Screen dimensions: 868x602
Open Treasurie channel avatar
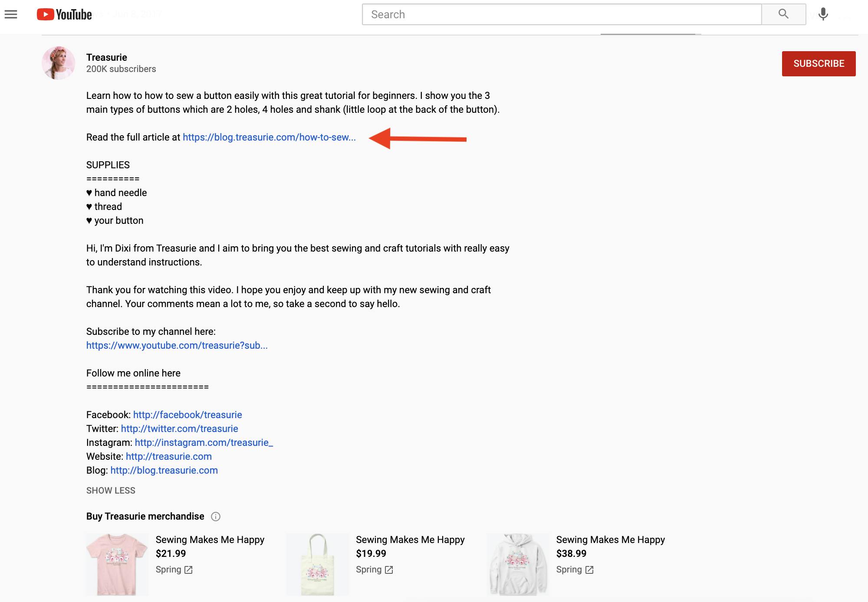pos(58,63)
